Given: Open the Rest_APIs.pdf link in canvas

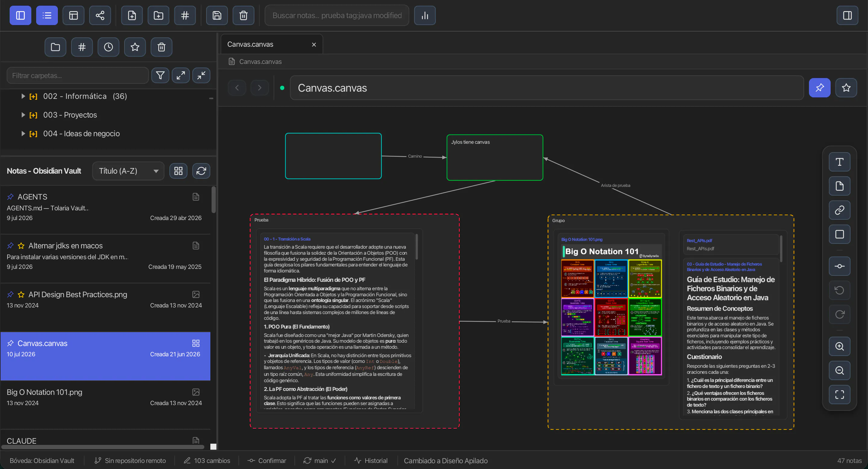Looking at the screenshot, I should pos(699,241).
